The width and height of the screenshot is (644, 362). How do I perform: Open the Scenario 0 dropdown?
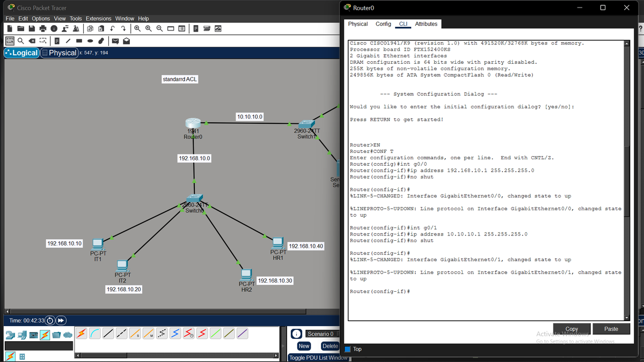(320, 333)
